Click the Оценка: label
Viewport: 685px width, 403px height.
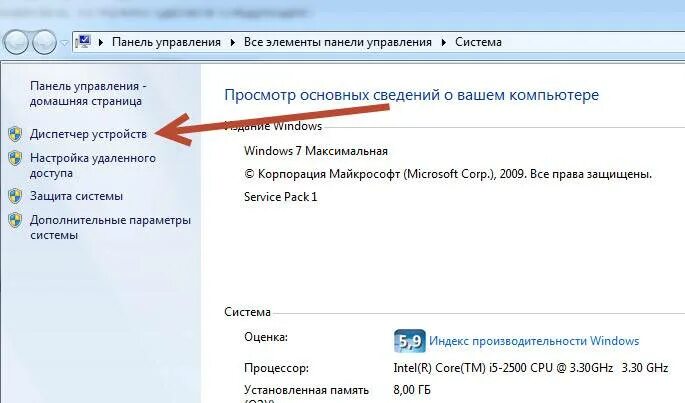(266, 337)
